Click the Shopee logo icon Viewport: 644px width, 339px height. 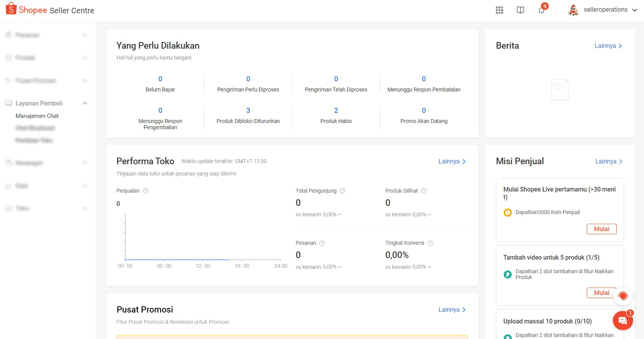11,9
